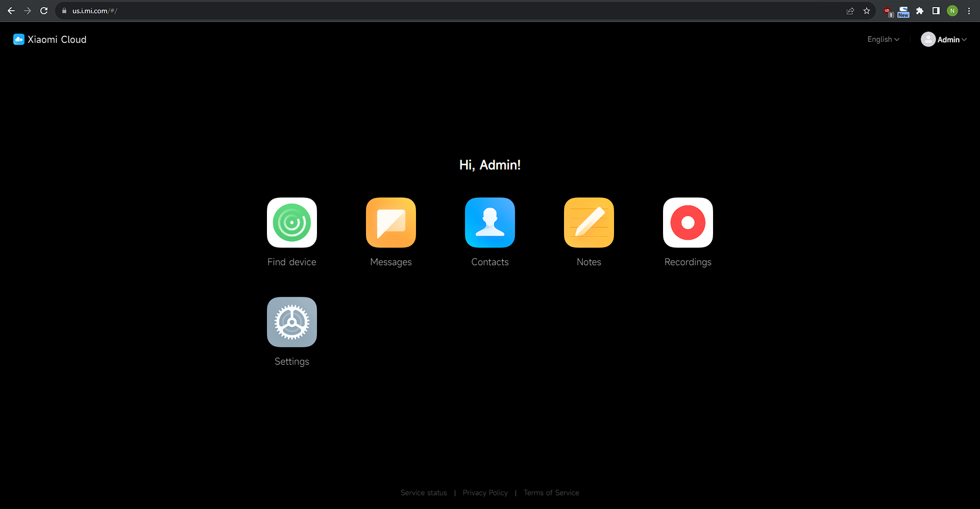Go forward in the browser

click(28, 11)
